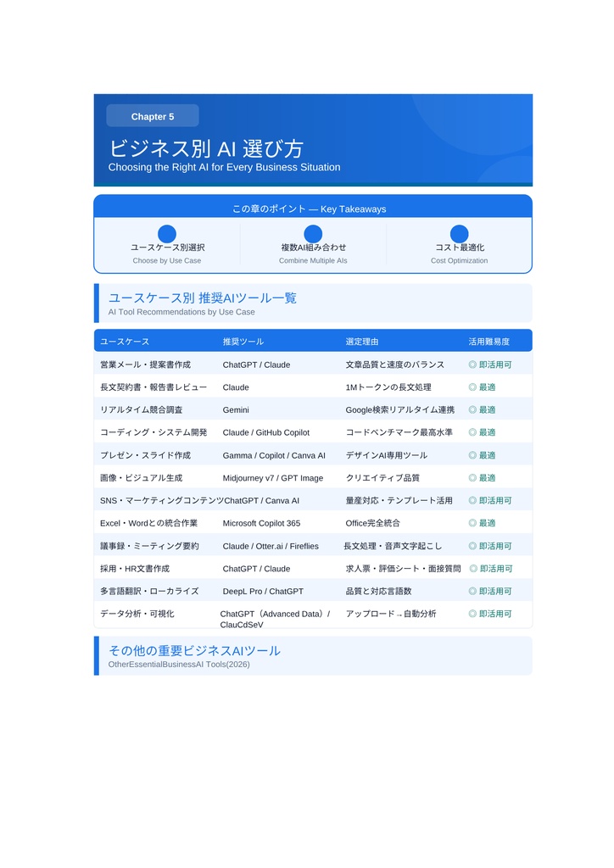This screenshot has height=868, width=614.
Task: Click the status circle icon in the 採用・HR row
Action: (473, 569)
